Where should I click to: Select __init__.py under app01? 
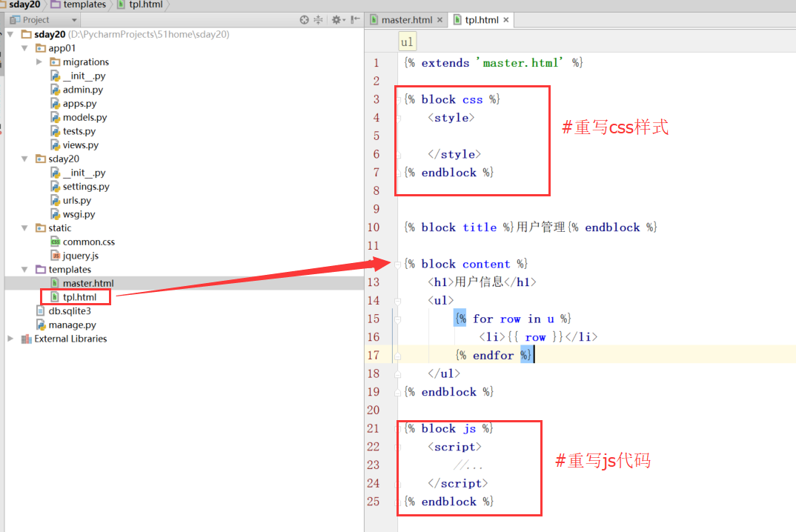coord(84,76)
